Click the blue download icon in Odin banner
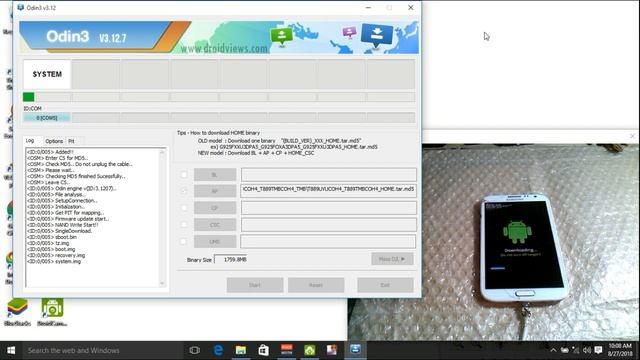Screen dimensions: 640x360 (377, 36)
